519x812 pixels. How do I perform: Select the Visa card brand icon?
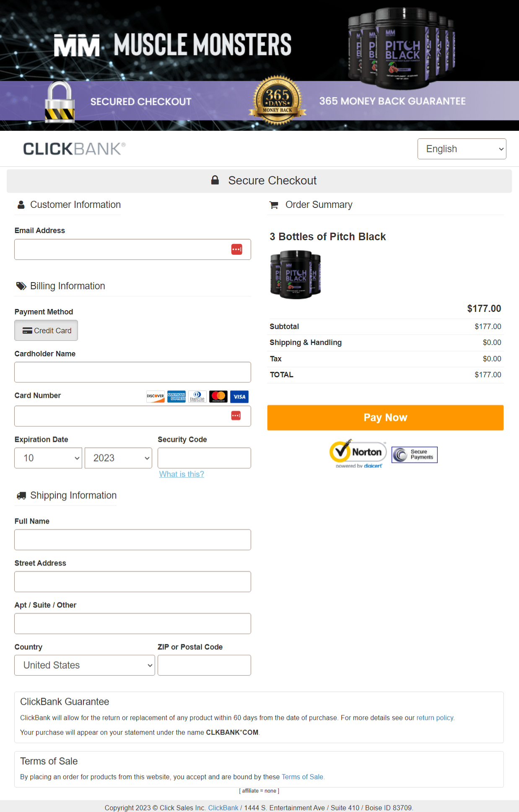pos(239,397)
